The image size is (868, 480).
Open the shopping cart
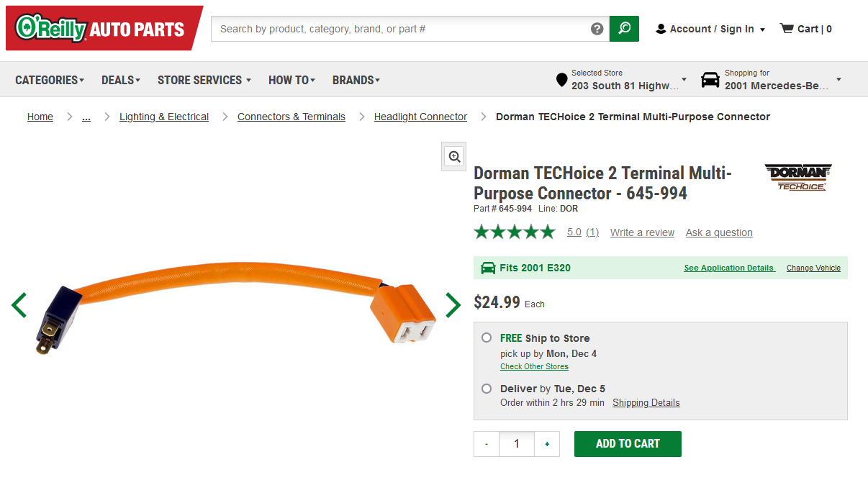[806, 29]
